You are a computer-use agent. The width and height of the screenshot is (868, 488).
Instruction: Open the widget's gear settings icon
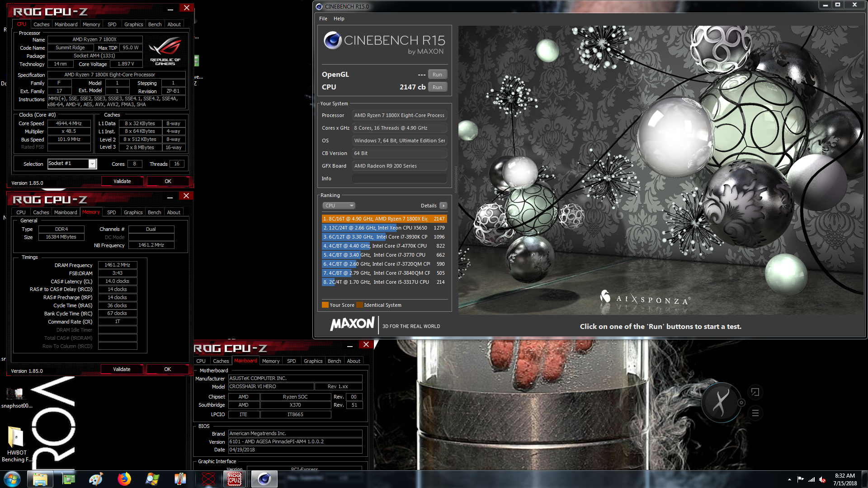click(741, 403)
